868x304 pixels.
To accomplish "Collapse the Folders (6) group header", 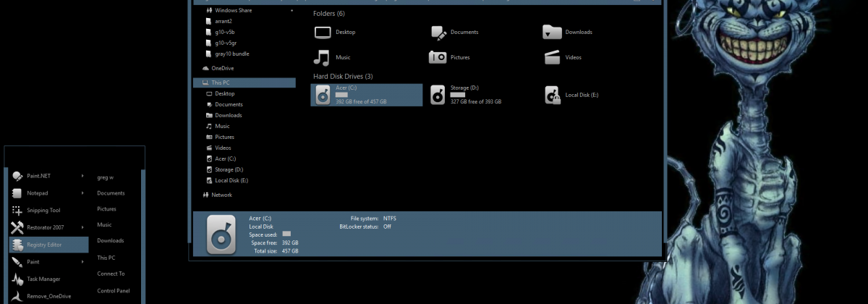I will (328, 14).
